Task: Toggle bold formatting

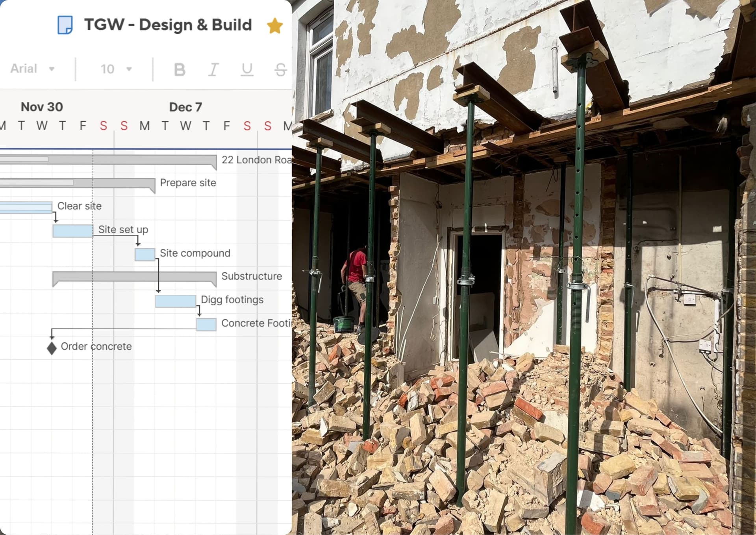Action: [x=180, y=70]
